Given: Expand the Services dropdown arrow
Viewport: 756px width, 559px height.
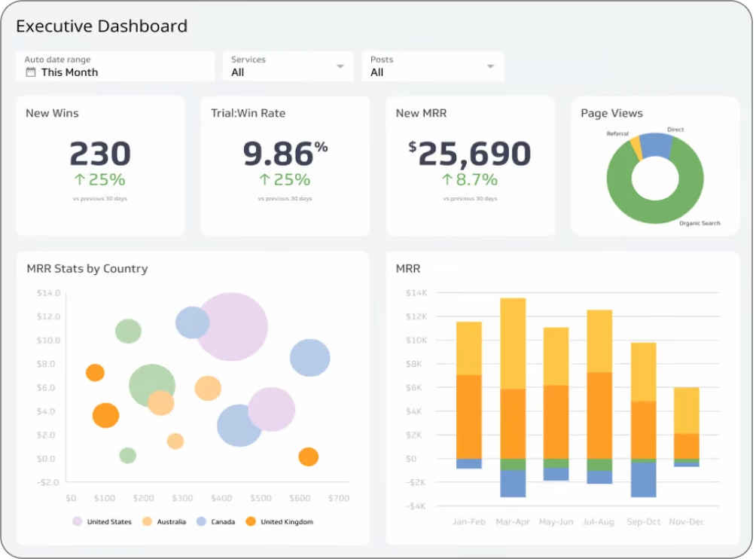Looking at the screenshot, I should tap(340, 66).
